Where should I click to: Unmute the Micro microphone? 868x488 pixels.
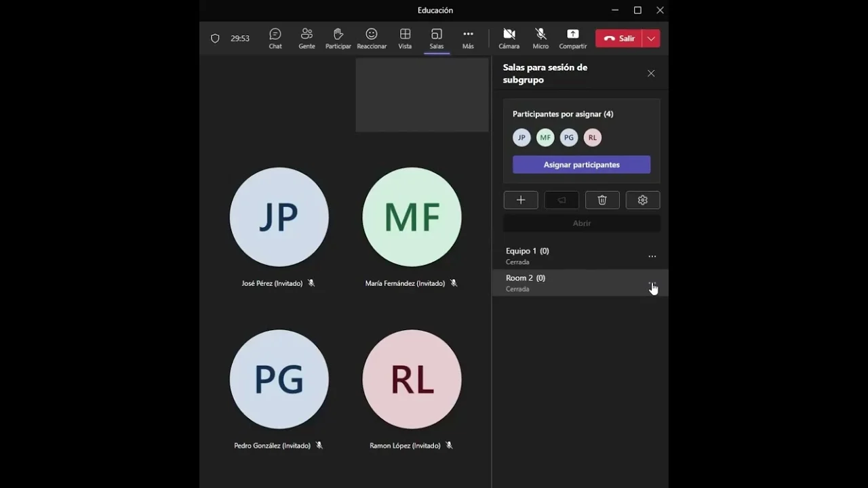click(540, 39)
